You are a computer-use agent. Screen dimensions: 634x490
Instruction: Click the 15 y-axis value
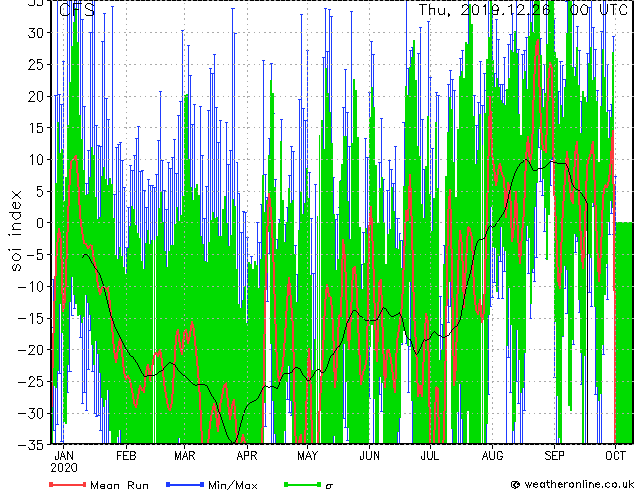coord(36,128)
